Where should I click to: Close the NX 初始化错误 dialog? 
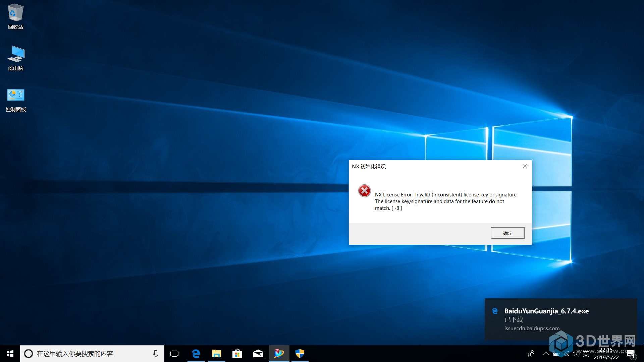tap(525, 166)
